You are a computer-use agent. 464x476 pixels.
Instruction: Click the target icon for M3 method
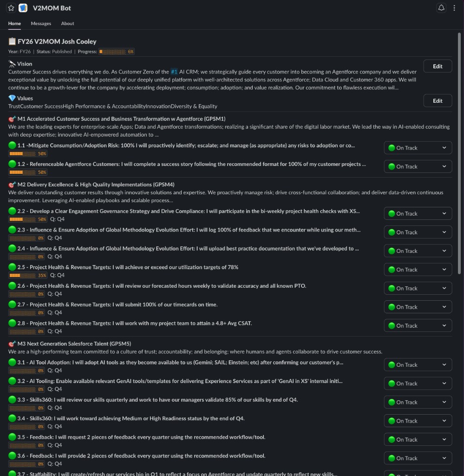coord(12,344)
